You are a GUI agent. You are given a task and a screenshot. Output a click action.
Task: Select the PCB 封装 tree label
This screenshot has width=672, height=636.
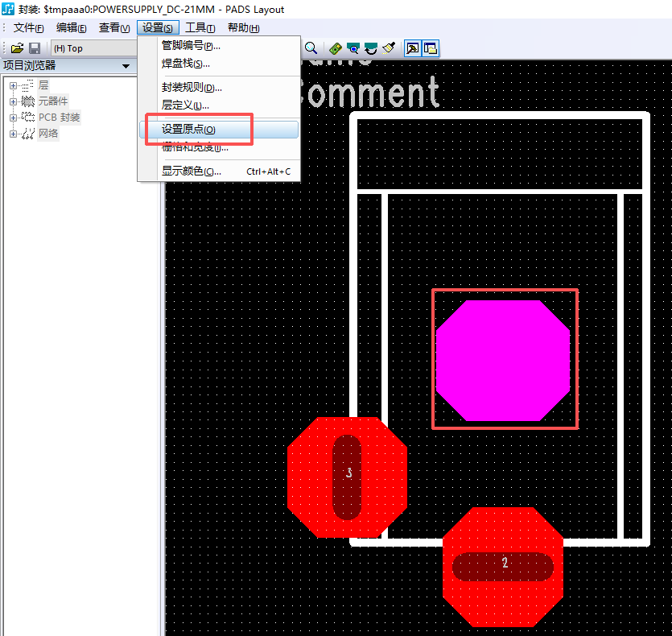pos(59,117)
